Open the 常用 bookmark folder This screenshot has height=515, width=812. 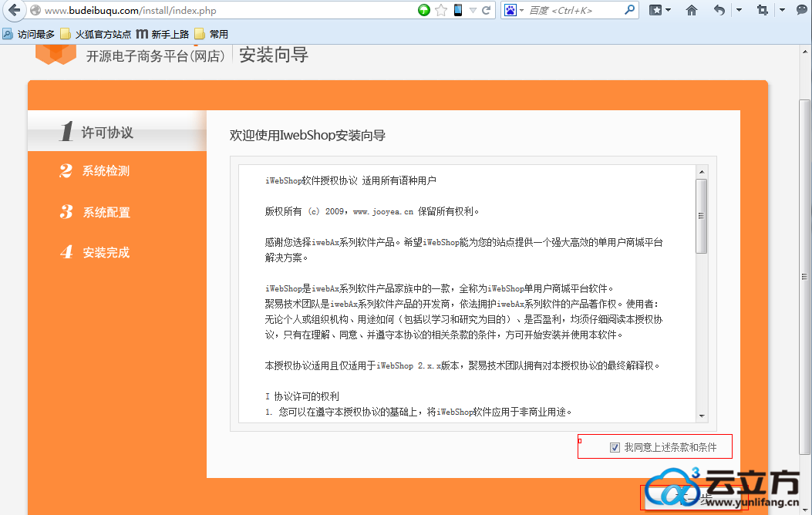211,34
